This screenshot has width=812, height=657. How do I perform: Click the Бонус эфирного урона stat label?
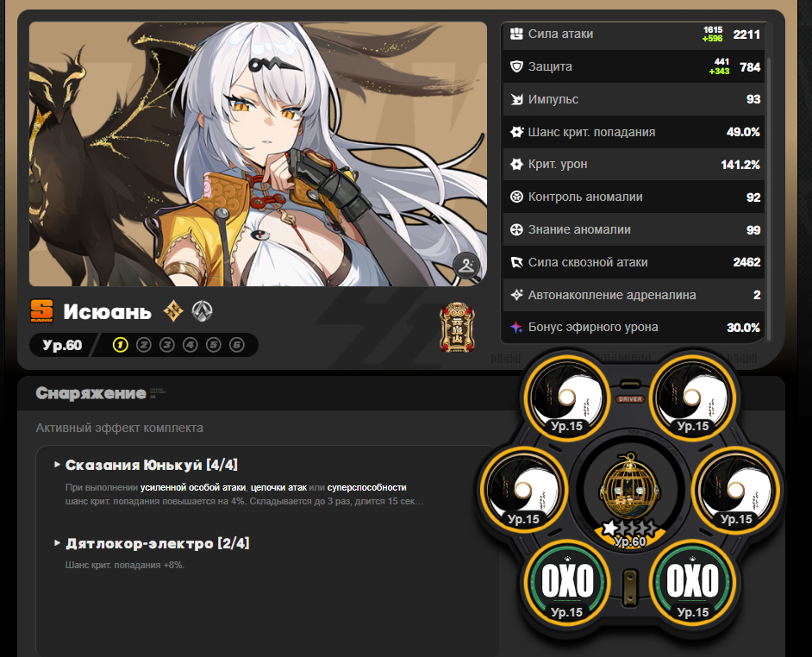click(x=593, y=327)
